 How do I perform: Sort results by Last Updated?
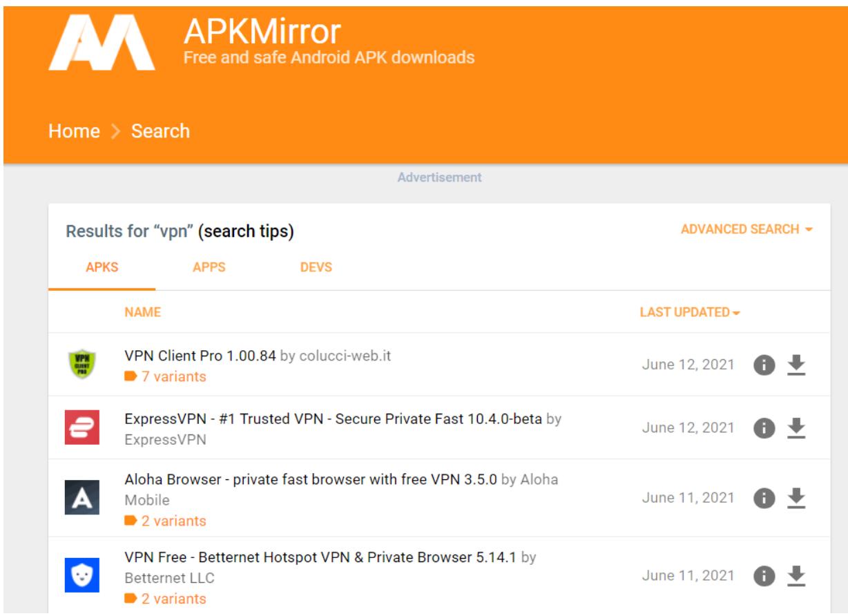[x=690, y=313]
